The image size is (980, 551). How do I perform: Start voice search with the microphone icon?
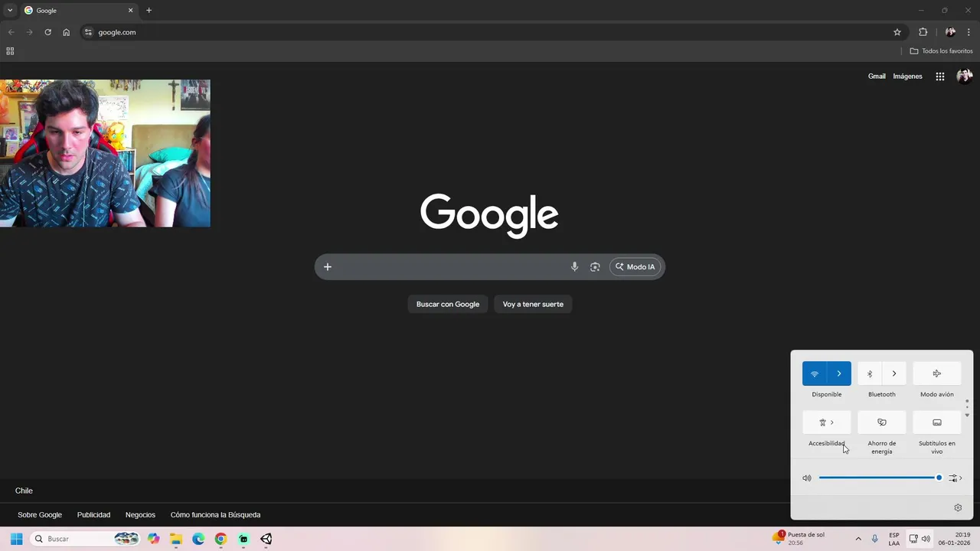click(x=574, y=267)
